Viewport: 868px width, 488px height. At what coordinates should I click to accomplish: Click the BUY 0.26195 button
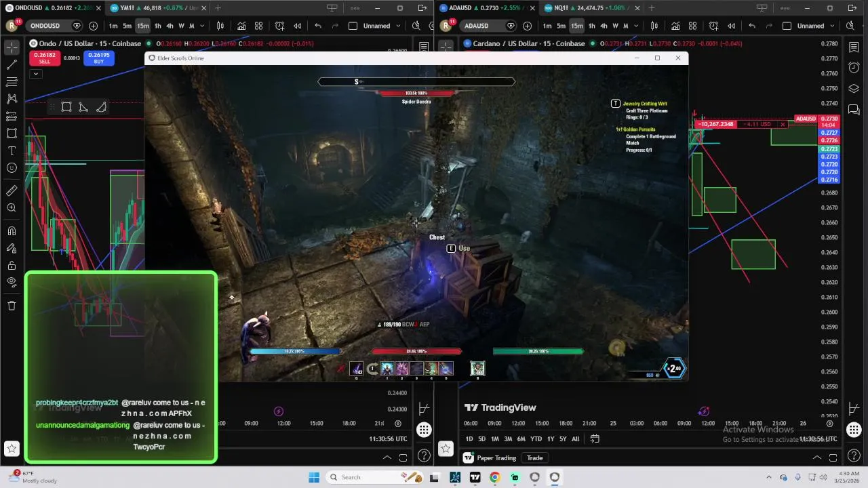[x=98, y=58]
